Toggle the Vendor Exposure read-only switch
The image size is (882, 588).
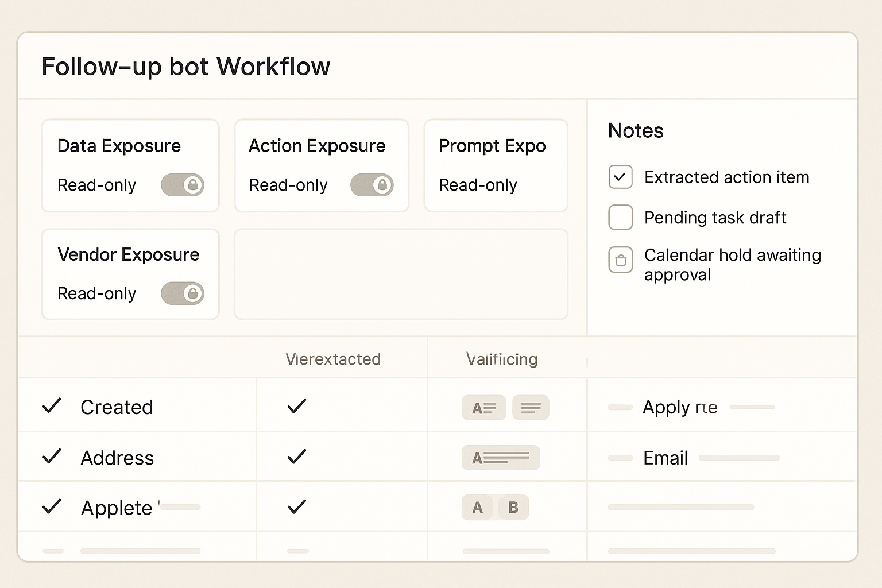pos(182,293)
